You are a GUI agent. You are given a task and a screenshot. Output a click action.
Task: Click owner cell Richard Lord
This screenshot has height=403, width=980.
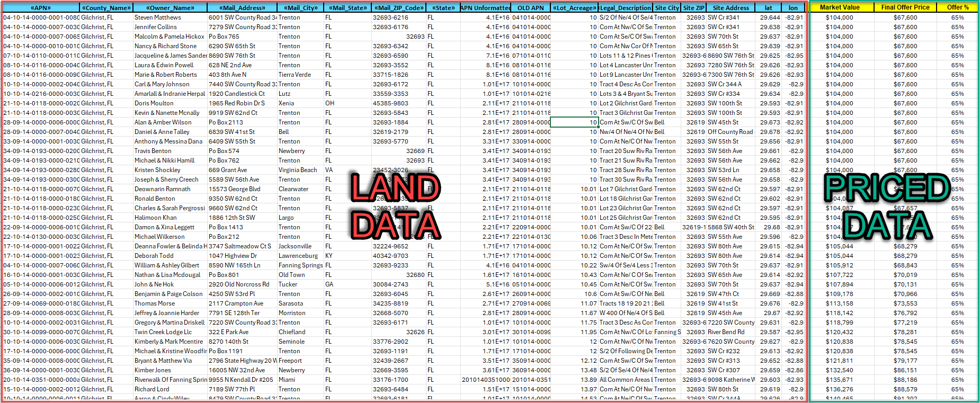(170, 389)
